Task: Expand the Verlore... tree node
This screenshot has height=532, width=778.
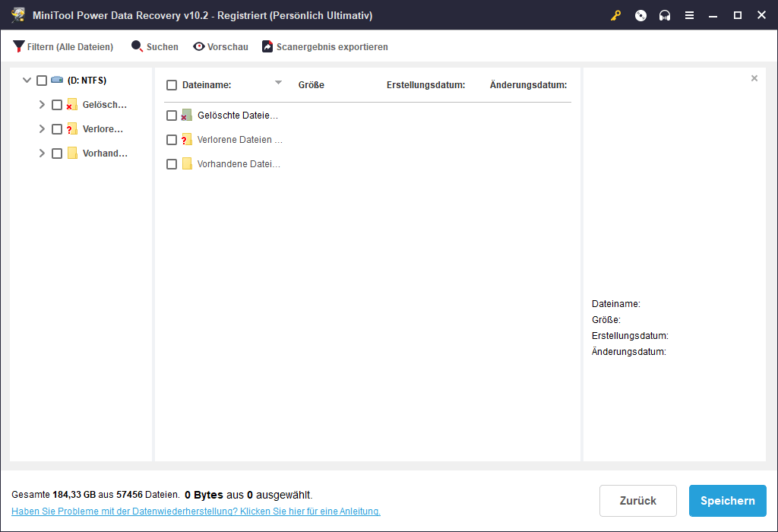Action: pyautogui.click(x=42, y=128)
